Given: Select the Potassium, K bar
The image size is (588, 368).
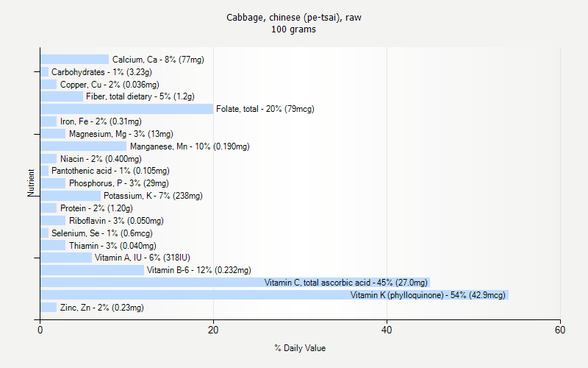Looking at the screenshot, I should [x=71, y=196].
